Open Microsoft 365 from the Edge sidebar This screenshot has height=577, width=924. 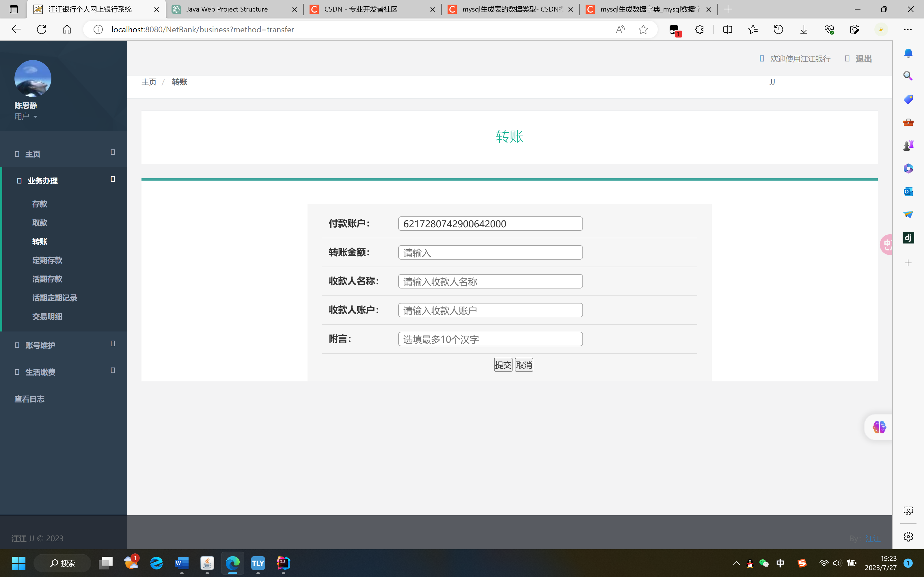[x=908, y=168]
